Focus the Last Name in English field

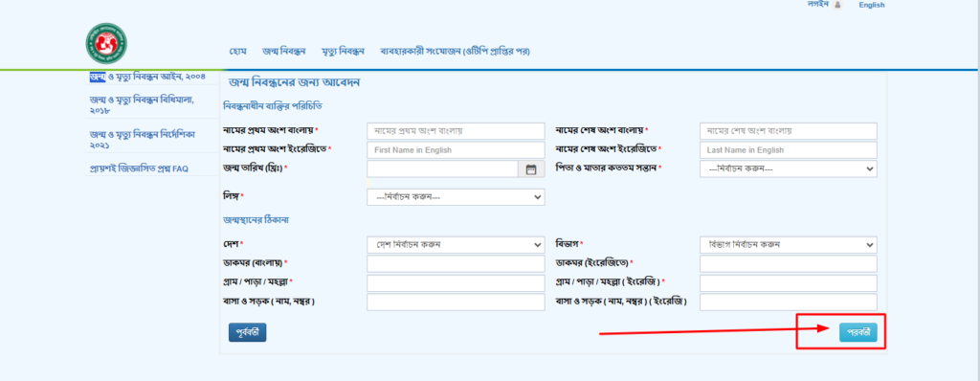point(789,150)
